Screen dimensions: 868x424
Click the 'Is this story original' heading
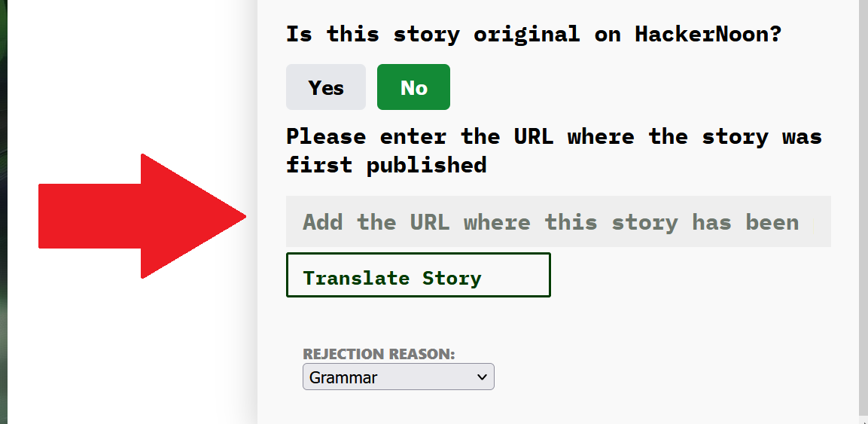[533, 35]
